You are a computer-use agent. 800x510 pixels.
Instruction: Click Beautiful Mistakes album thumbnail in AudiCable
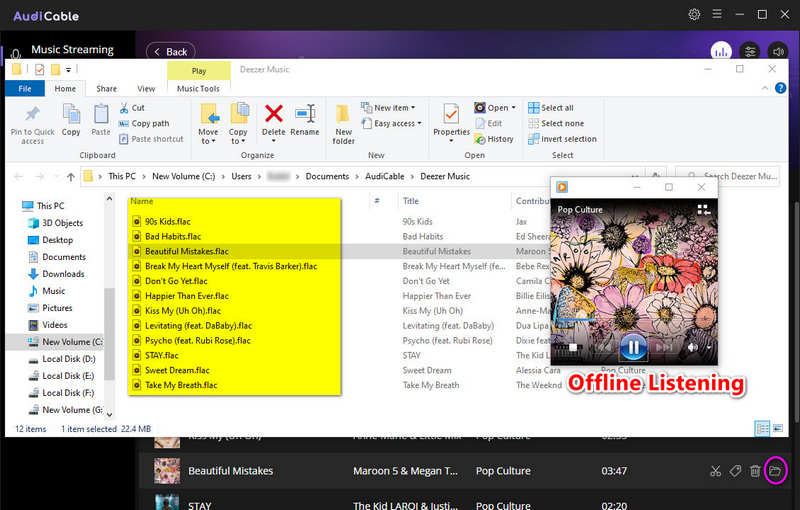pyautogui.click(x=167, y=471)
